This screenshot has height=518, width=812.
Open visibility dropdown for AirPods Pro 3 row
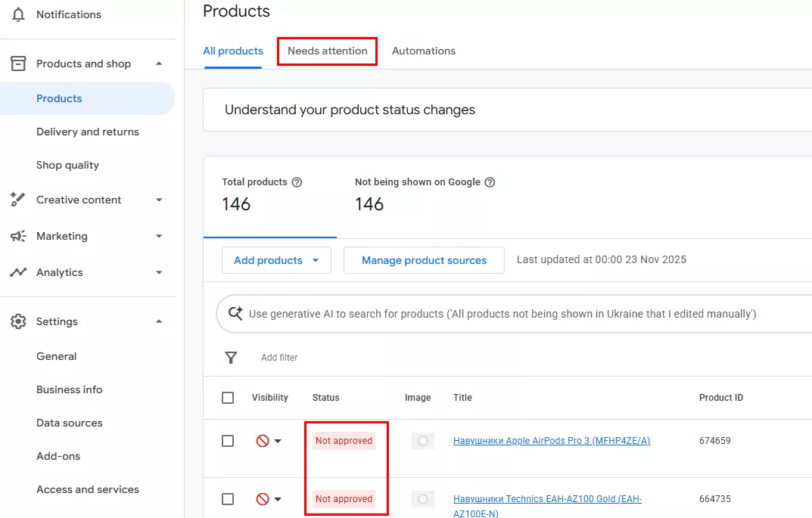click(269, 441)
